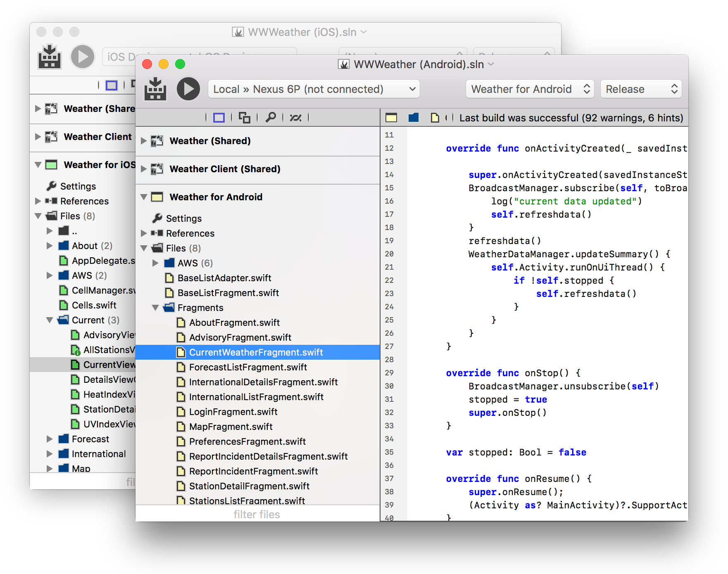Image resolution: width=728 pixels, height=574 pixels.
Task: Click the Fragments folder icon
Action: 169,308
